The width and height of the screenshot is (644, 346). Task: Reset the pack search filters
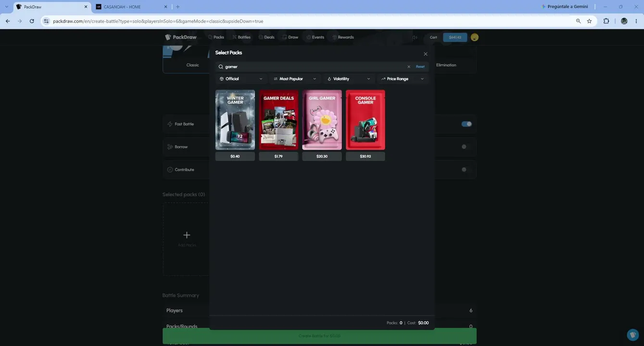[420, 67]
